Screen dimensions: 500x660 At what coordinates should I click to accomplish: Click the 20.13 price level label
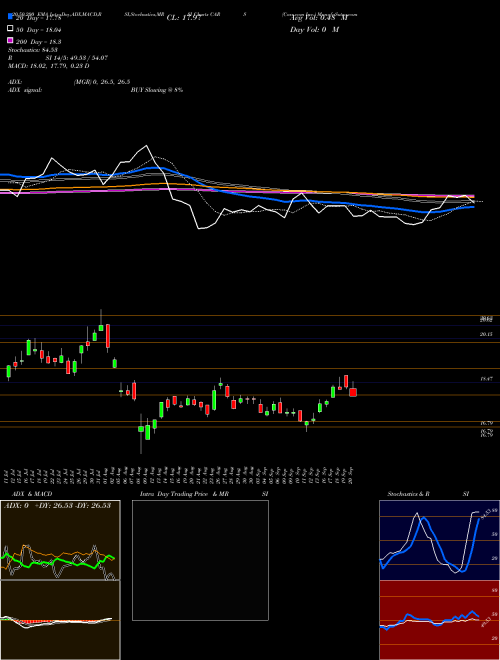point(486,334)
